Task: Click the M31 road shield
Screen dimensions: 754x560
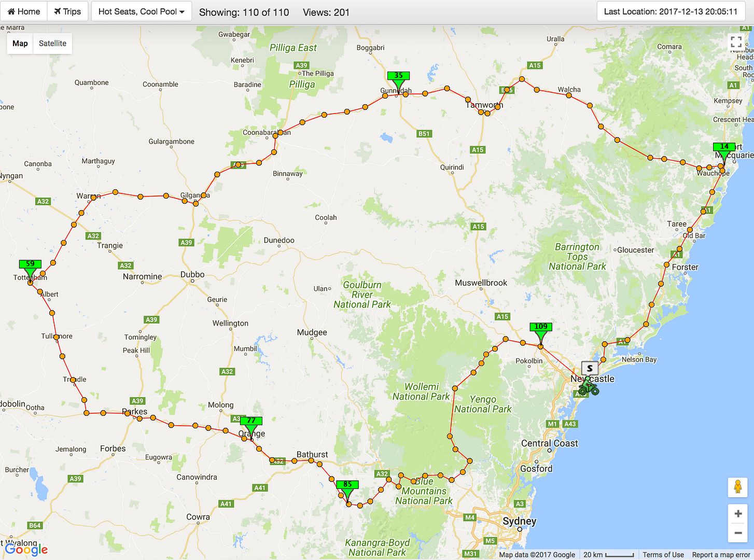Action: (x=470, y=554)
